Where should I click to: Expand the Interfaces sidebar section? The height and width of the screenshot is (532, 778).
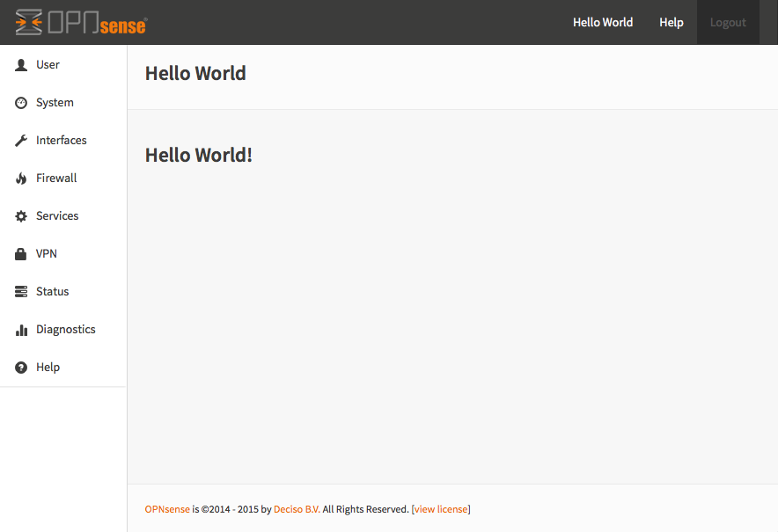pos(63,141)
